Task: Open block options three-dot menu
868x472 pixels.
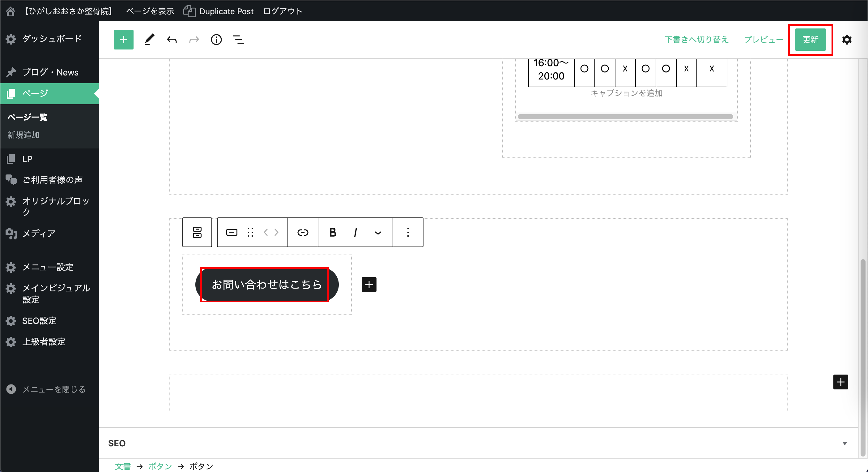Action: (x=408, y=232)
